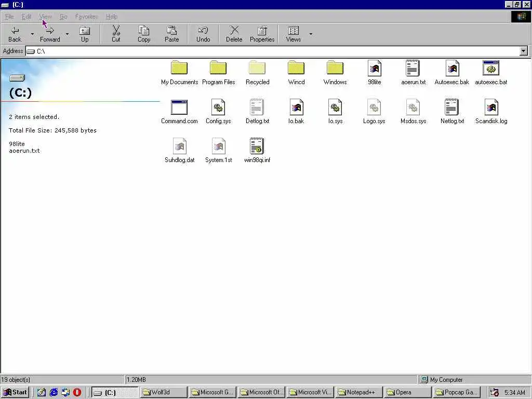Switch to the Microsoft G... taskbar window

pos(212,393)
